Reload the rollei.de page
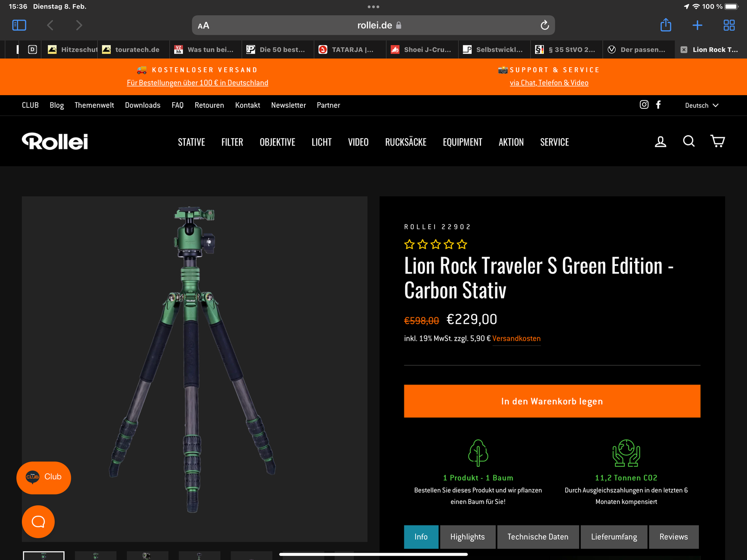747x560 pixels. pyautogui.click(x=544, y=25)
